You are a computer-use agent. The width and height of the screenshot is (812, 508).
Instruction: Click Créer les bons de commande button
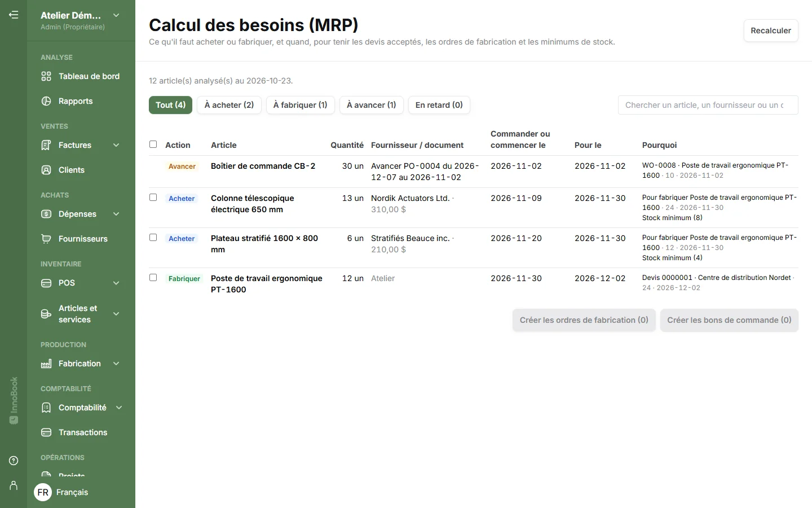[729, 320]
